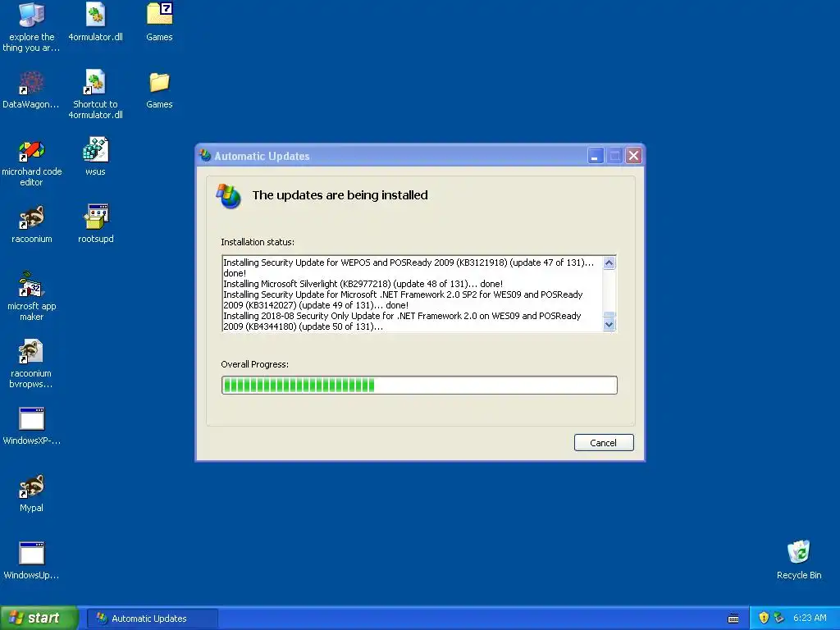This screenshot has width=840, height=630.
Task: Open the Start menu
Action: click(x=39, y=619)
